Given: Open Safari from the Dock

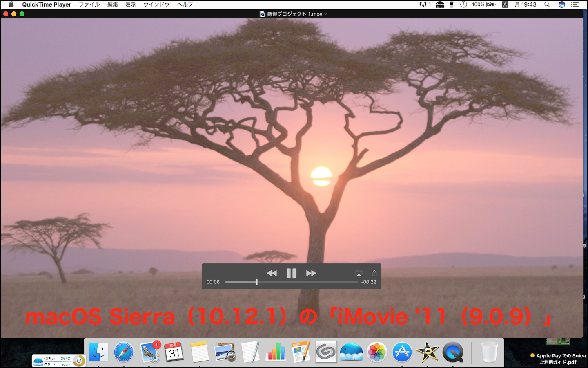Looking at the screenshot, I should [x=124, y=352].
